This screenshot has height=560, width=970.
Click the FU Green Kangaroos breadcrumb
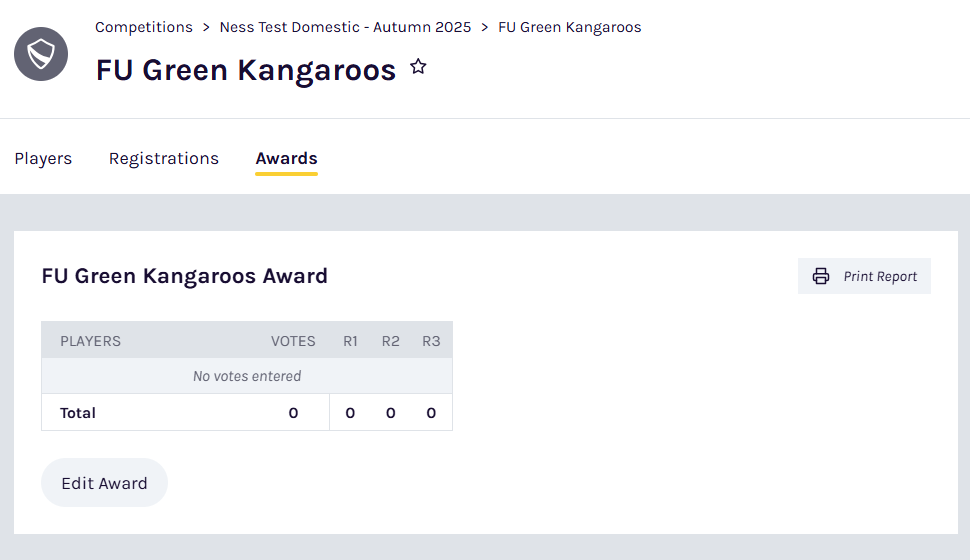coord(569,27)
